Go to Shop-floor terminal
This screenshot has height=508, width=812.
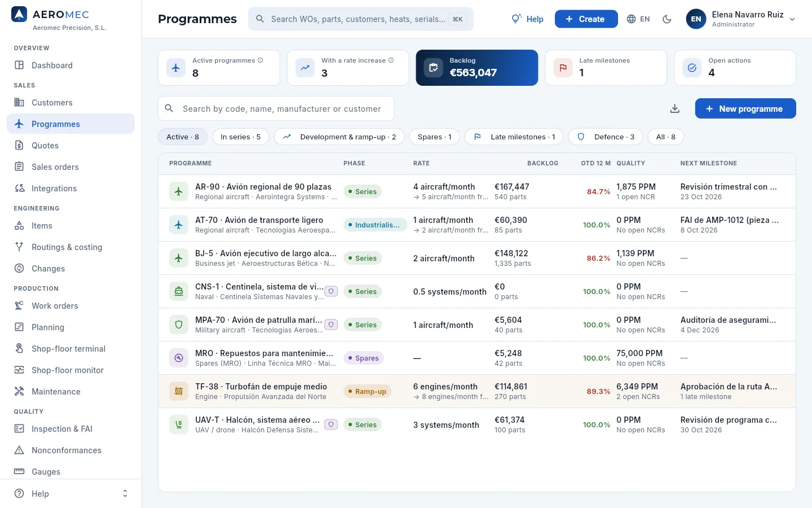70,349
